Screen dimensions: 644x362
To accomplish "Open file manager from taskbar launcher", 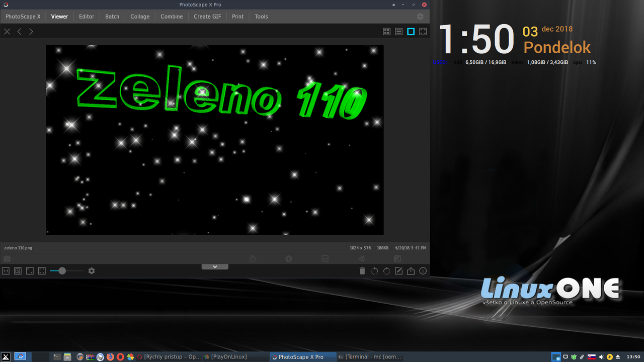I will (67, 357).
